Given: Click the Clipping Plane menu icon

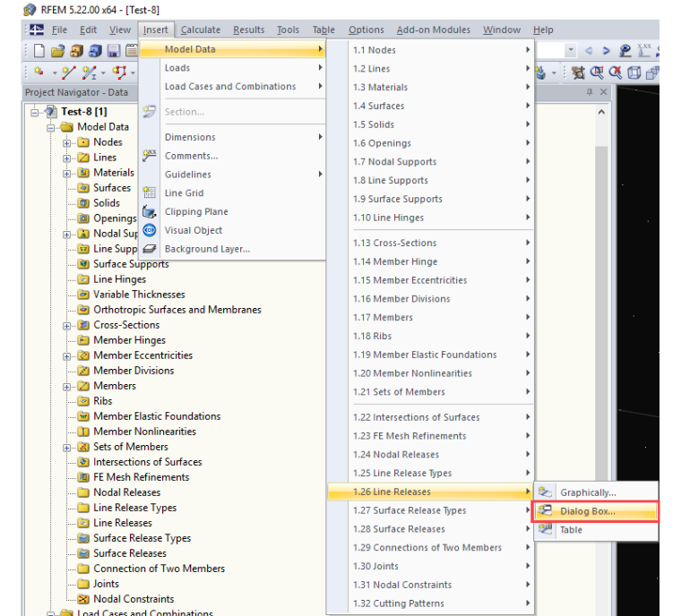Looking at the screenshot, I should point(150,212).
